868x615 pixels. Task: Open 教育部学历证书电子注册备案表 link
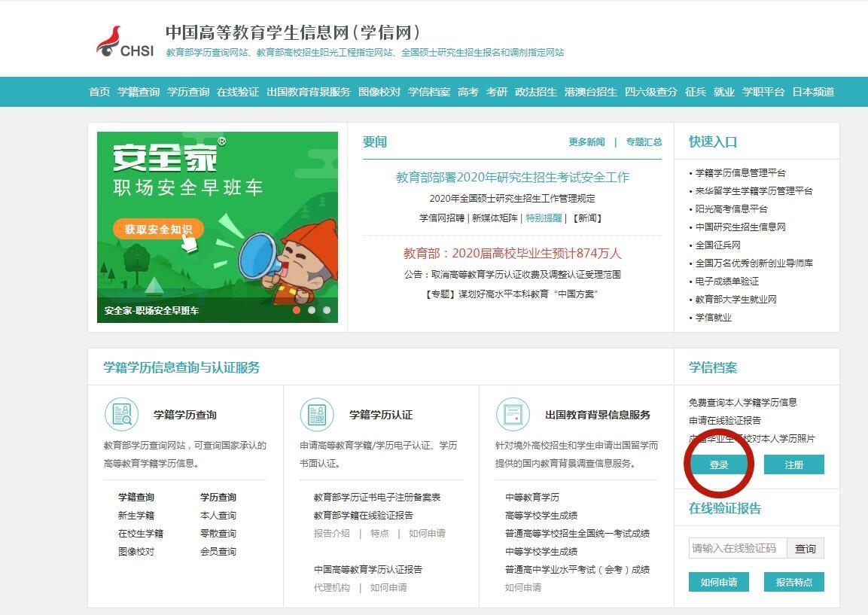click(x=377, y=497)
